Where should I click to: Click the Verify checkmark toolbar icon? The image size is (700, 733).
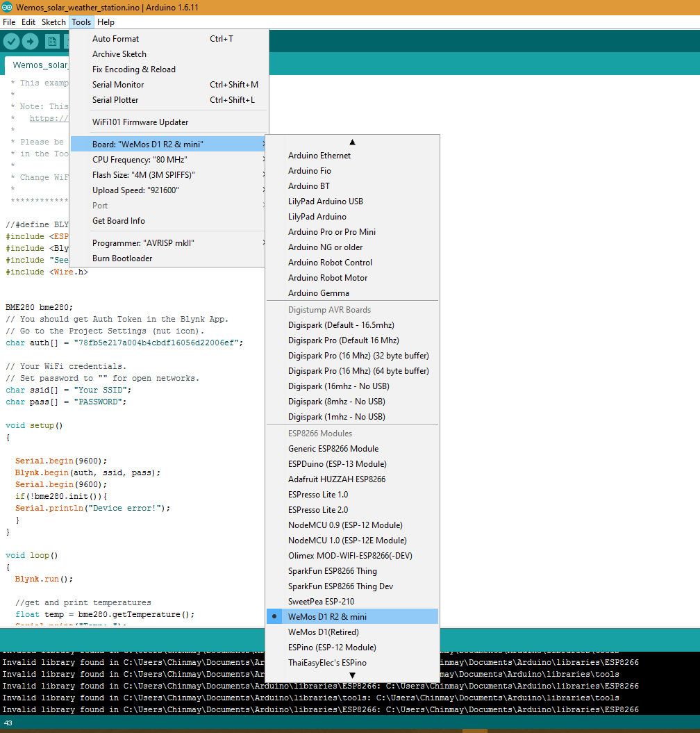(x=11, y=42)
